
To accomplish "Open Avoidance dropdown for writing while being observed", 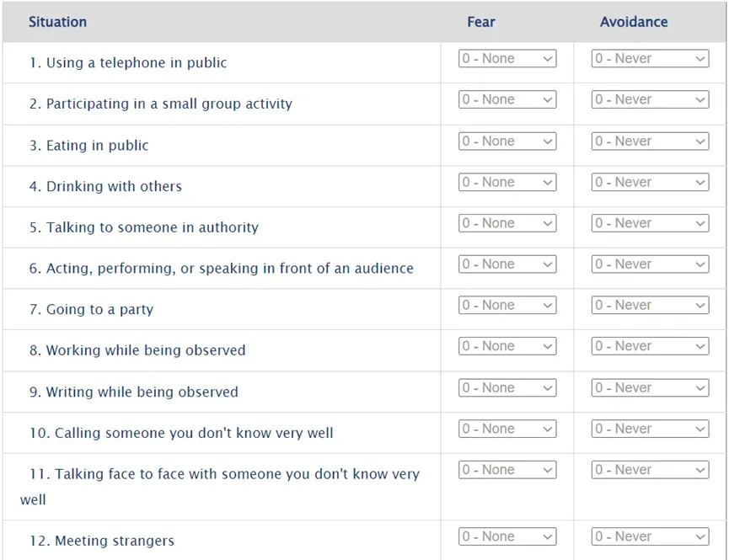I will pos(650,388).
